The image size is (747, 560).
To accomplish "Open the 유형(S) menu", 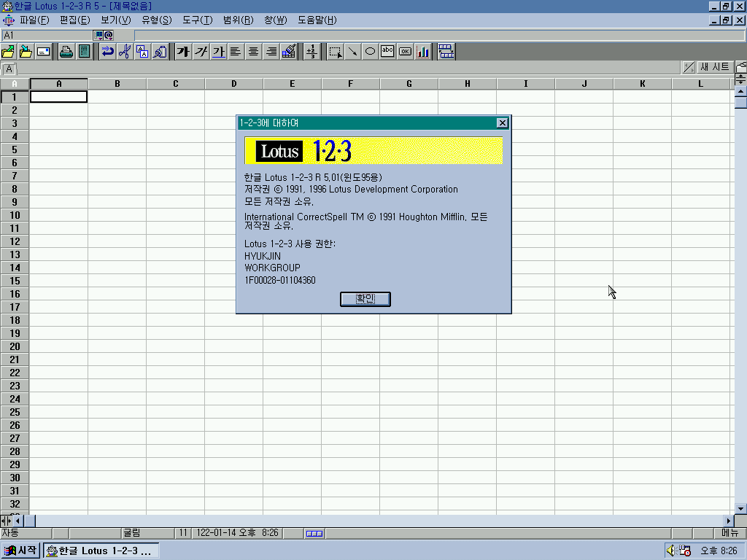I will [157, 20].
